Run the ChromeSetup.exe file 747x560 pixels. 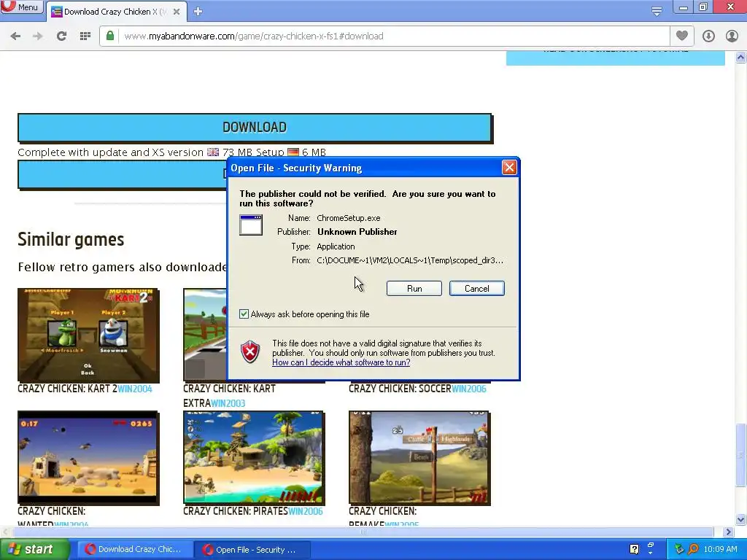tap(414, 289)
